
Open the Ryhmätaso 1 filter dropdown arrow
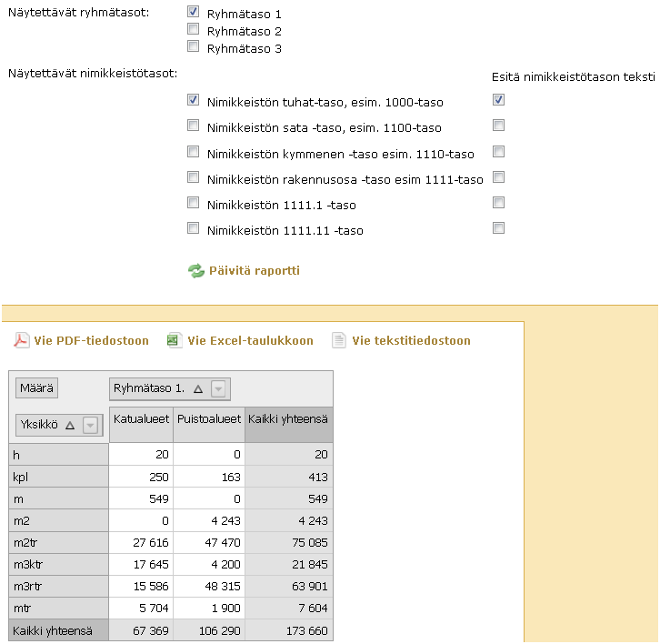218,389
